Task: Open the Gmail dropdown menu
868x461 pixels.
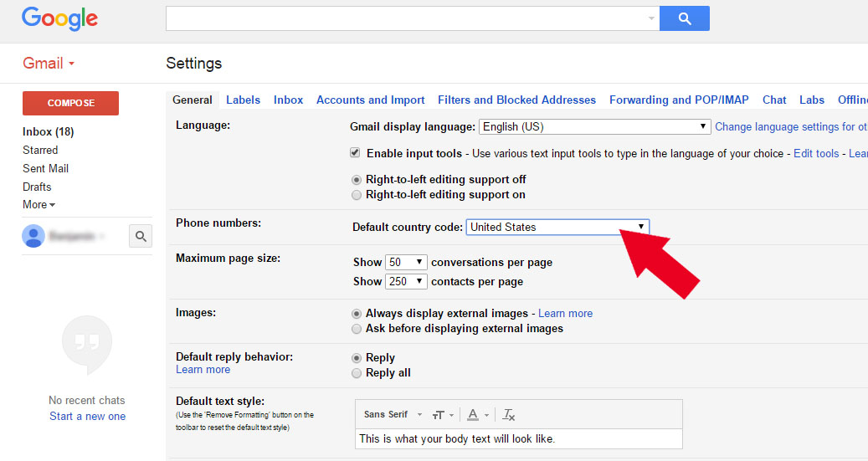Action: [x=49, y=63]
